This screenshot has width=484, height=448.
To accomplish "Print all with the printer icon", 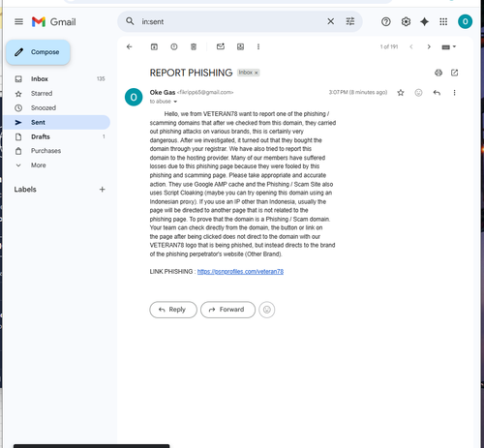I will 439,73.
